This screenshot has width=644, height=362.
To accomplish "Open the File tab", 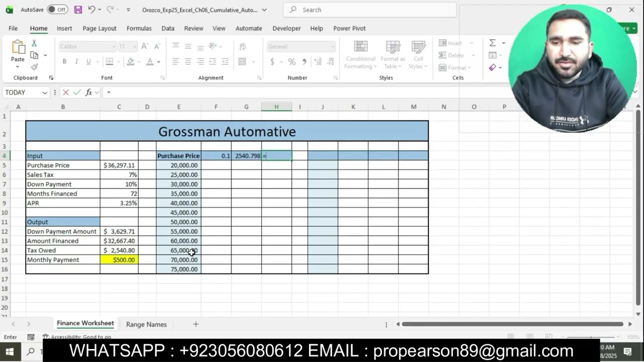I will (13, 28).
